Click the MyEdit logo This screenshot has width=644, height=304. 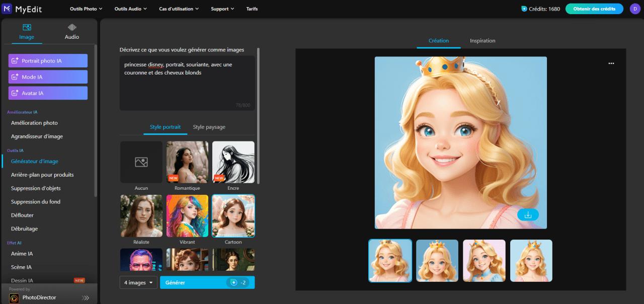(24, 9)
